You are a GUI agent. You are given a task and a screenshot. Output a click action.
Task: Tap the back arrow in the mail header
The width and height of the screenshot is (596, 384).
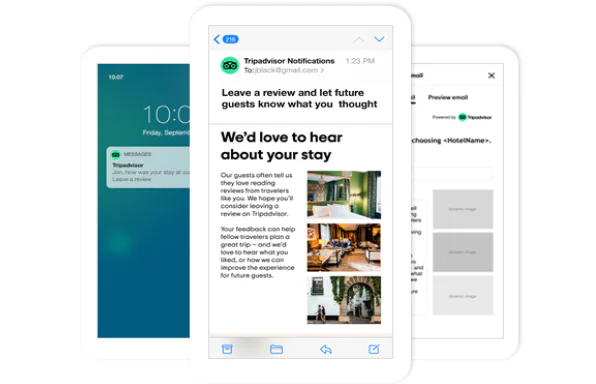[217, 39]
